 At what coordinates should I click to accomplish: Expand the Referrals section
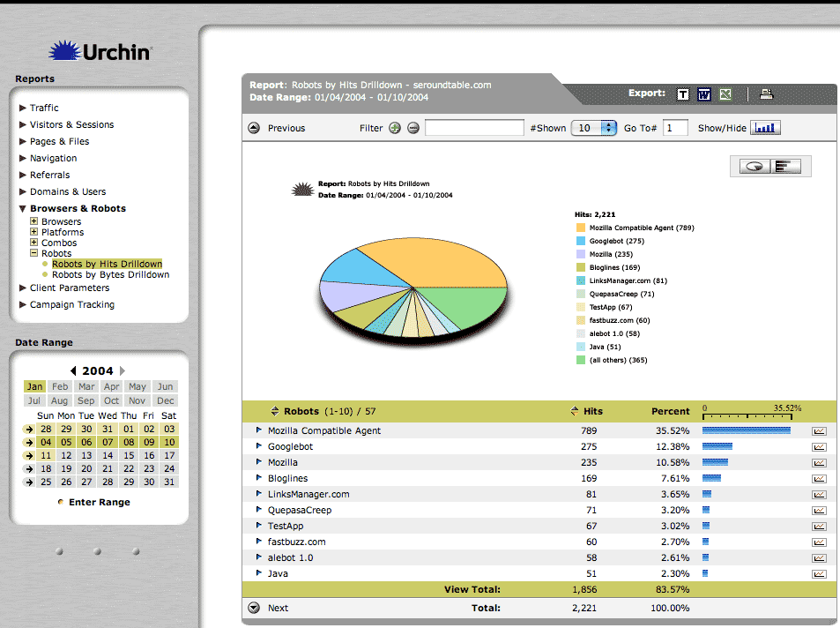[23, 175]
